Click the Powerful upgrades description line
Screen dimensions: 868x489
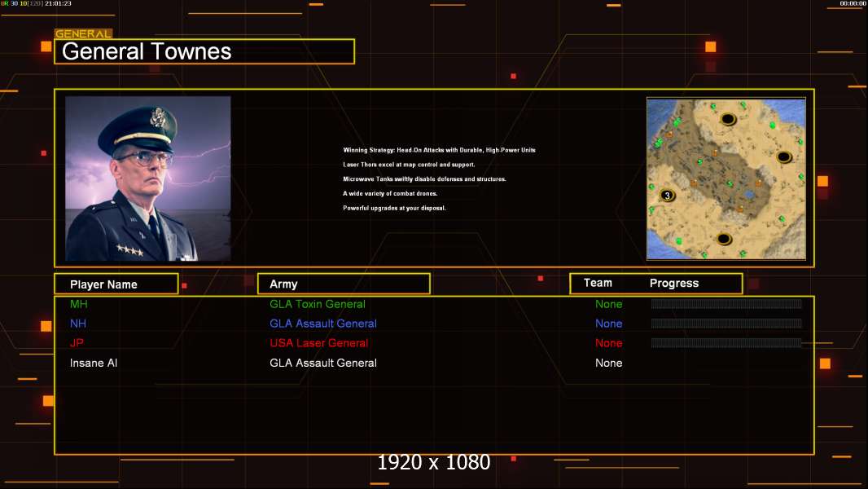394,208
